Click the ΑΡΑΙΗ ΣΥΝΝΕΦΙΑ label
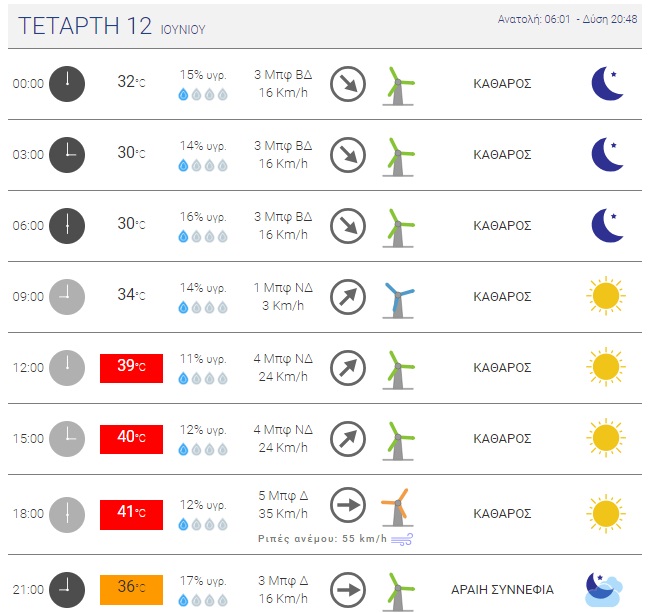This screenshot has height=613, width=649. (x=502, y=589)
